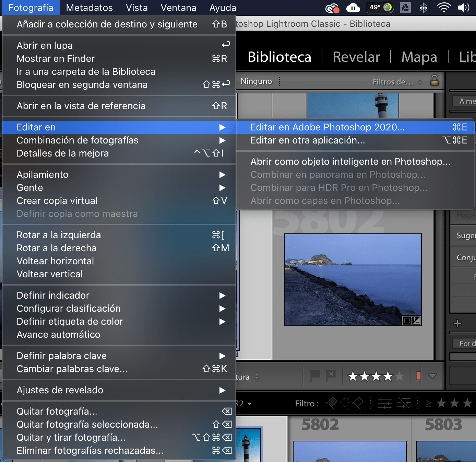Filter filmstrip by flagged photos
This screenshot has width=476, height=462.
coord(332,403)
